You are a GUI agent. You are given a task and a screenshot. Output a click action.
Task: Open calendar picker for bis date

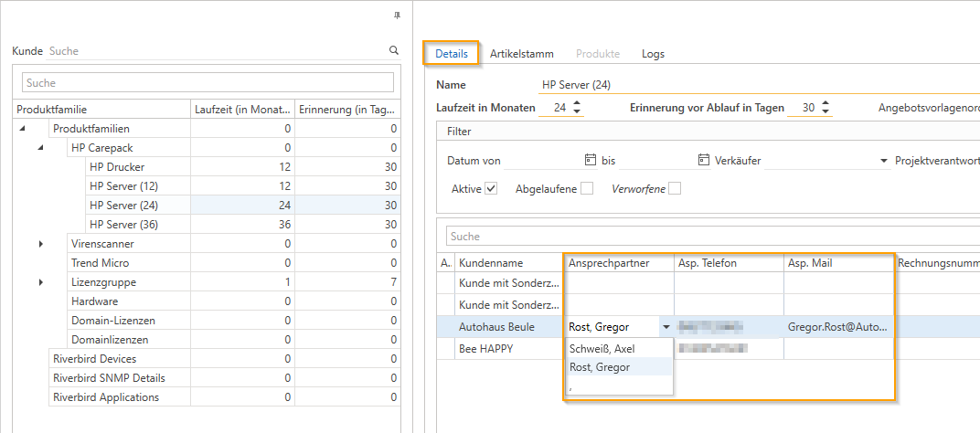coord(703,160)
